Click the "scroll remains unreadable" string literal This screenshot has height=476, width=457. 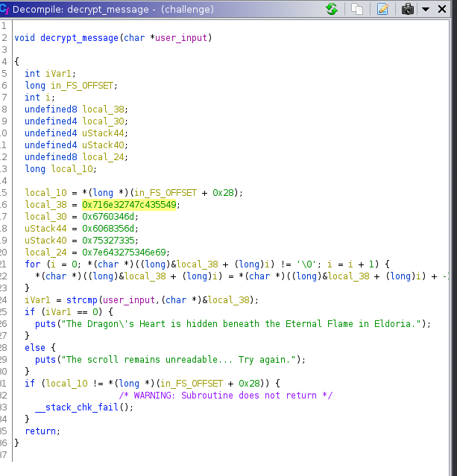tap(179, 360)
